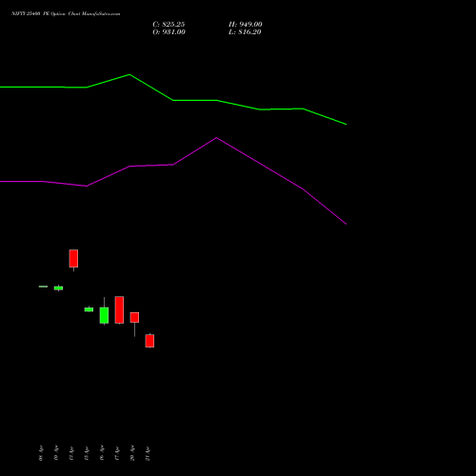Click the '08 Apr' date axis label
476x476 pixels.
(41, 453)
